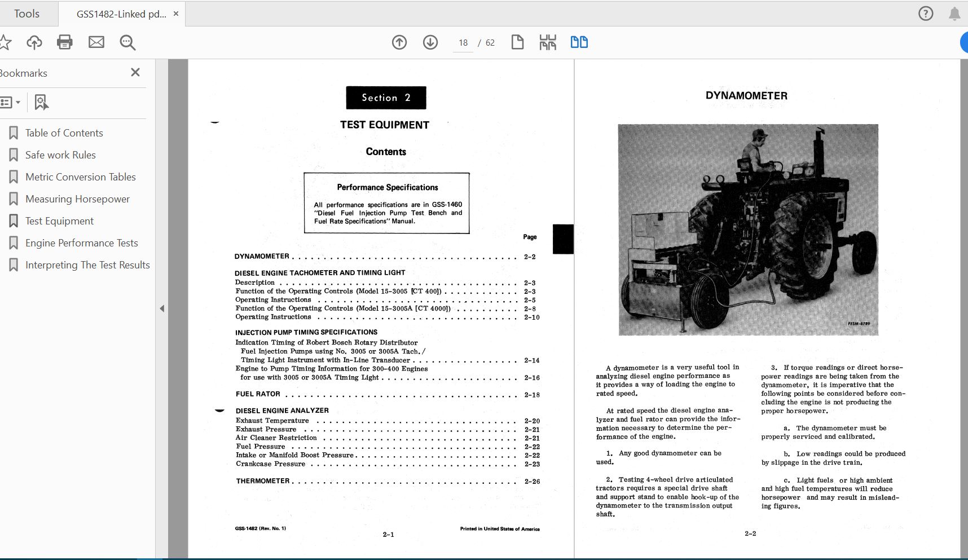Image resolution: width=968 pixels, height=560 pixels.
Task: Click the email envelope icon
Action: [x=96, y=42]
